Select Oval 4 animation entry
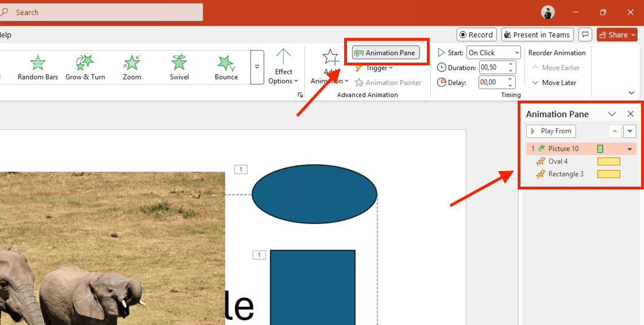Viewport: 644px width, 325px height. pyautogui.click(x=581, y=161)
